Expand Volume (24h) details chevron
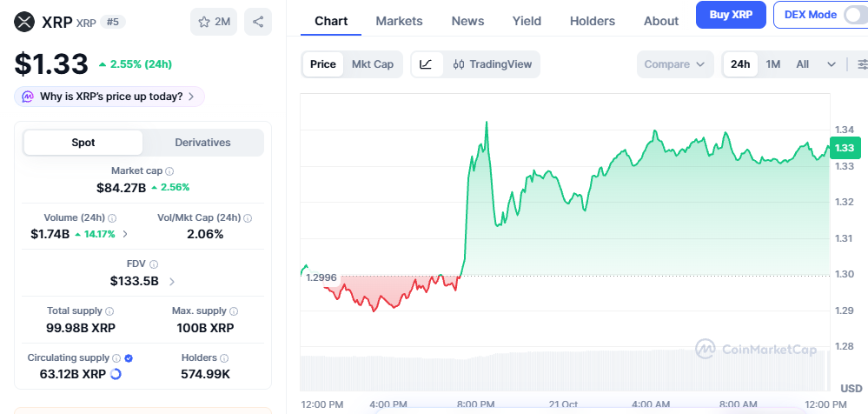Viewport: 868px width, 414px height. coord(125,234)
